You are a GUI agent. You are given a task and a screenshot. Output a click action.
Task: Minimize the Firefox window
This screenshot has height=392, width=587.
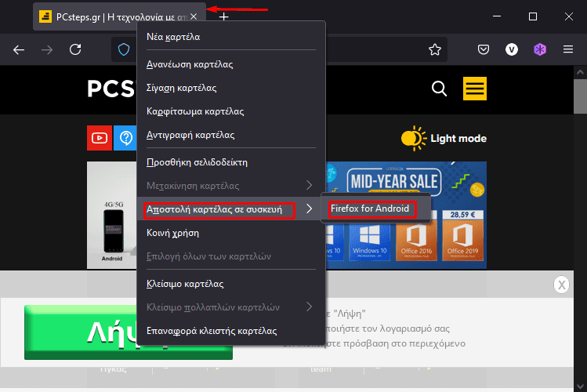497,16
